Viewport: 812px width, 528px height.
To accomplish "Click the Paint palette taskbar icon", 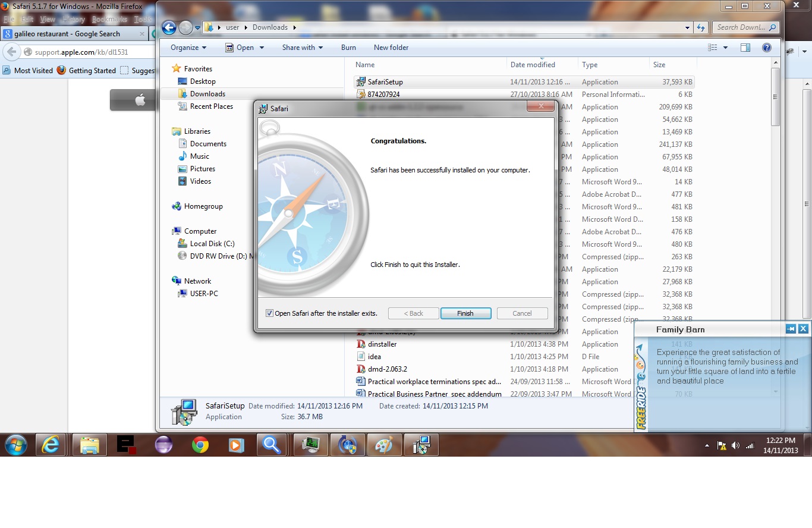I will coord(384,445).
